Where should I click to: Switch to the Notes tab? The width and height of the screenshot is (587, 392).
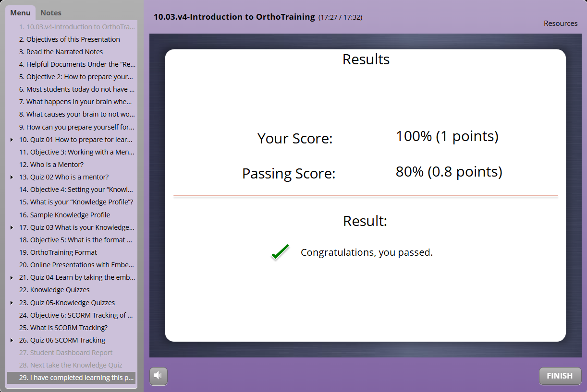51,13
